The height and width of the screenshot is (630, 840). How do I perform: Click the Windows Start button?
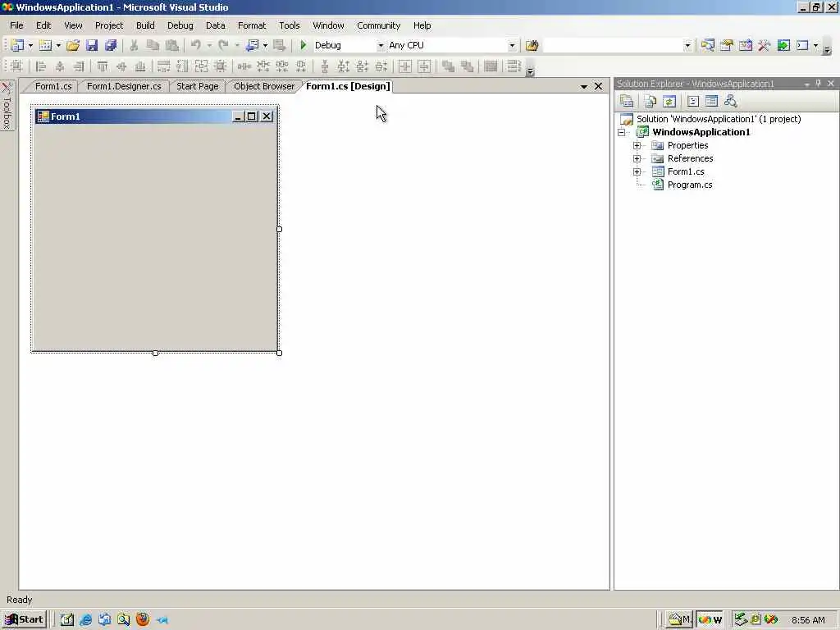[24, 620]
